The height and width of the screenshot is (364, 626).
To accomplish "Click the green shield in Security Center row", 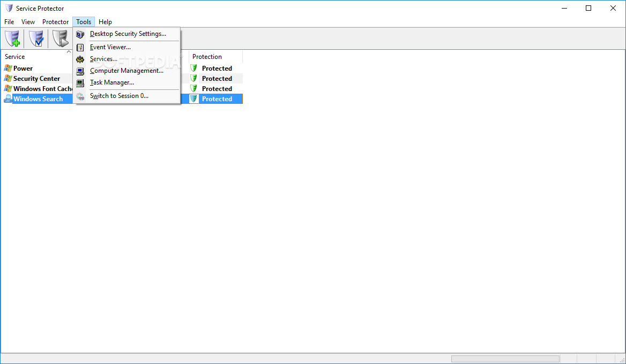I will click(193, 79).
